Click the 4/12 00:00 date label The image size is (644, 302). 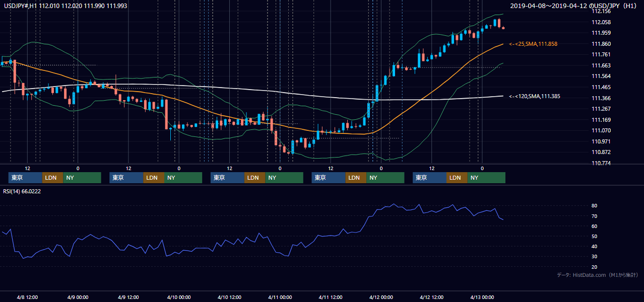381,297
